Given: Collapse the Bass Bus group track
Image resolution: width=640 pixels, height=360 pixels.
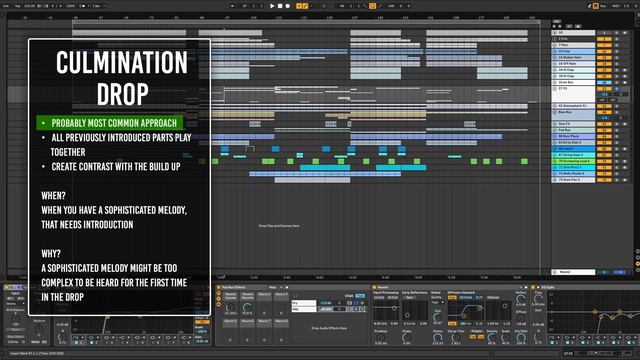Looking at the screenshot, I should coord(555,112).
